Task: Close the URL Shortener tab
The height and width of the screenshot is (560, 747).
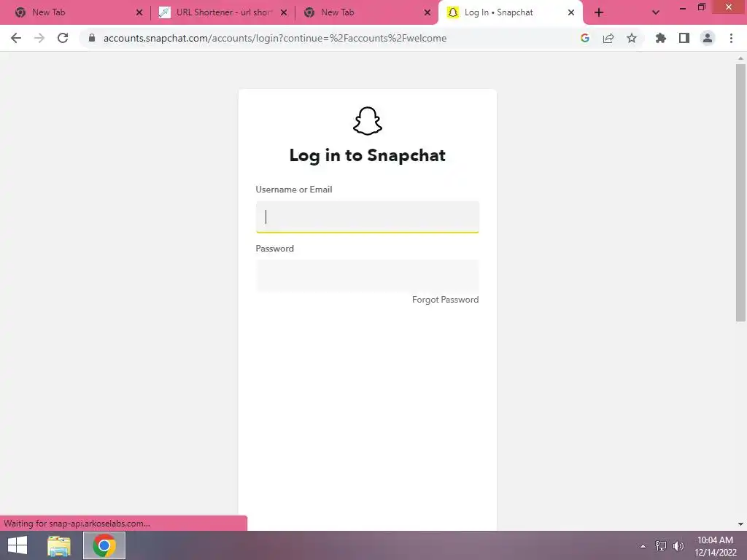Action: tap(284, 12)
